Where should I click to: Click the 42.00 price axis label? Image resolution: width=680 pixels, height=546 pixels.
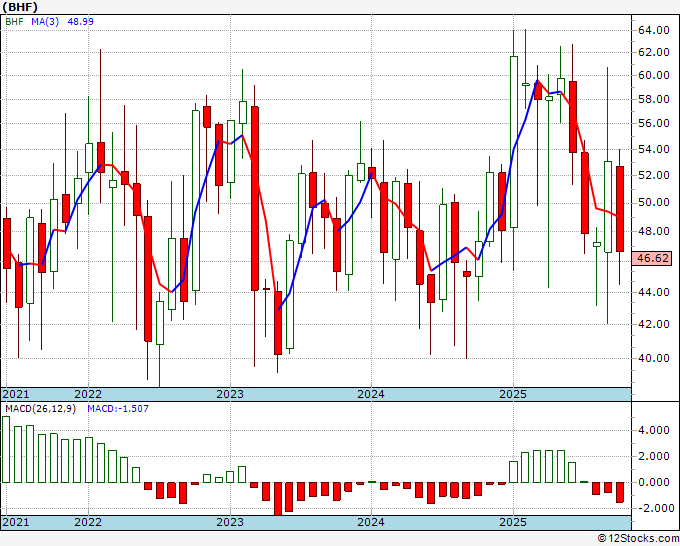click(654, 324)
